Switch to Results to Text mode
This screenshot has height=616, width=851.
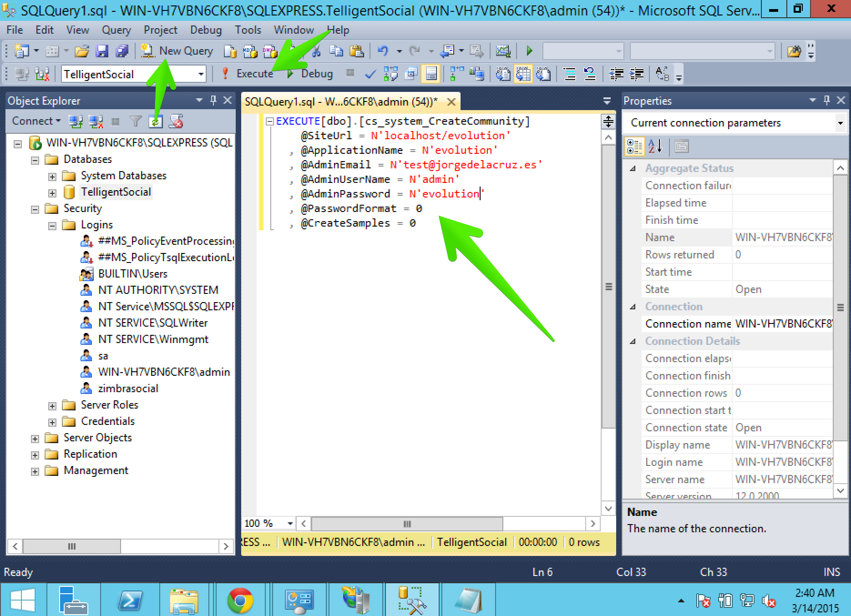[x=503, y=74]
